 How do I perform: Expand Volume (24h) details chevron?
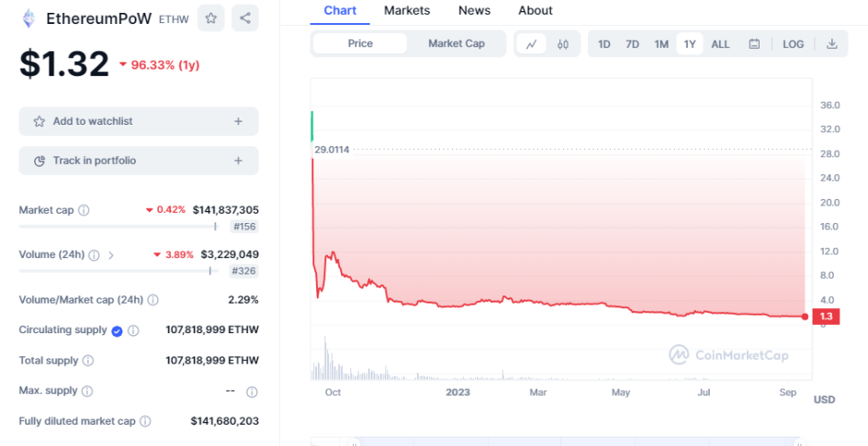point(111,255)
